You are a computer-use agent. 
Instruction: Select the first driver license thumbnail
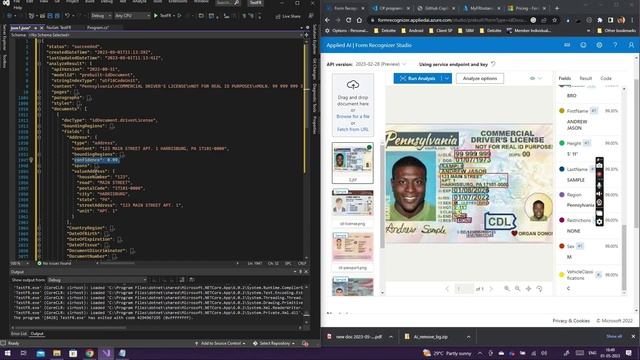[x=353, y=162]
